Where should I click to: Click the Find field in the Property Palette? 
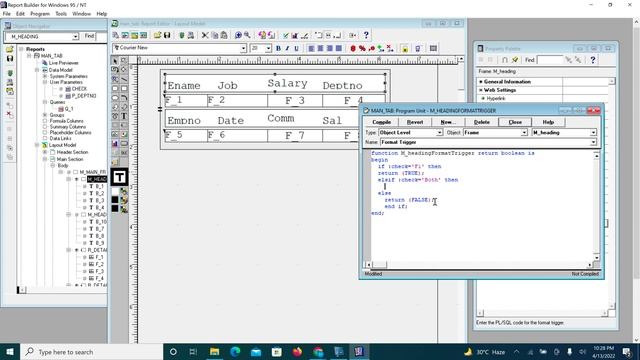[549, 60]
